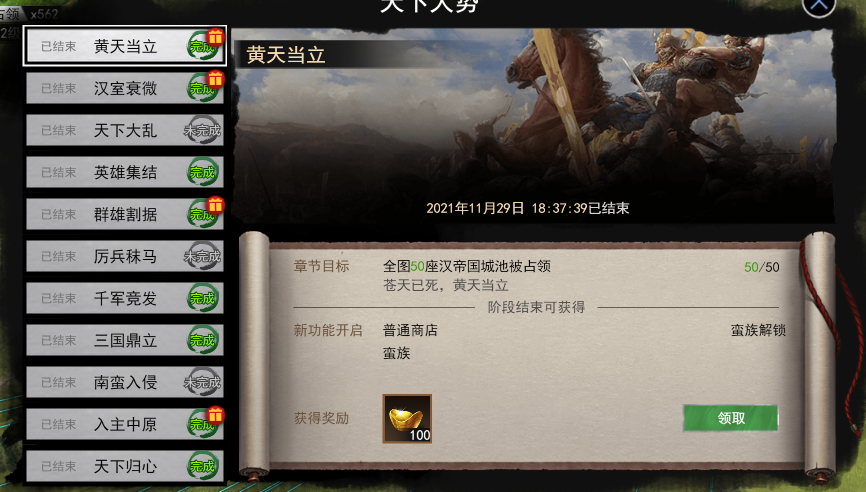This screenshot has width=866, height=492.
Task: Select the 黄天当立 chapter tab
Action: (125, 46)
